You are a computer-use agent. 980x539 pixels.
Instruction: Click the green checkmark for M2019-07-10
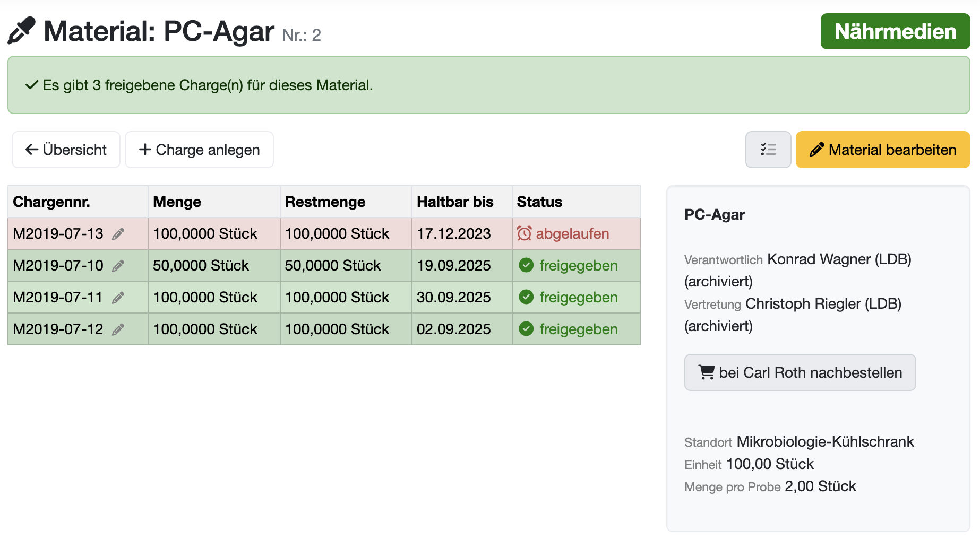pos(526,265)
